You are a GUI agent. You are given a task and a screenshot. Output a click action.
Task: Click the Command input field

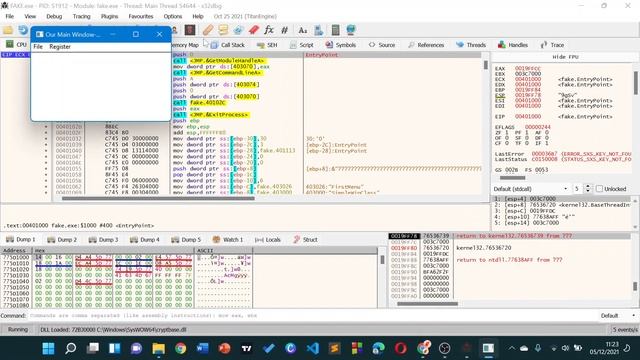(312, 316)
